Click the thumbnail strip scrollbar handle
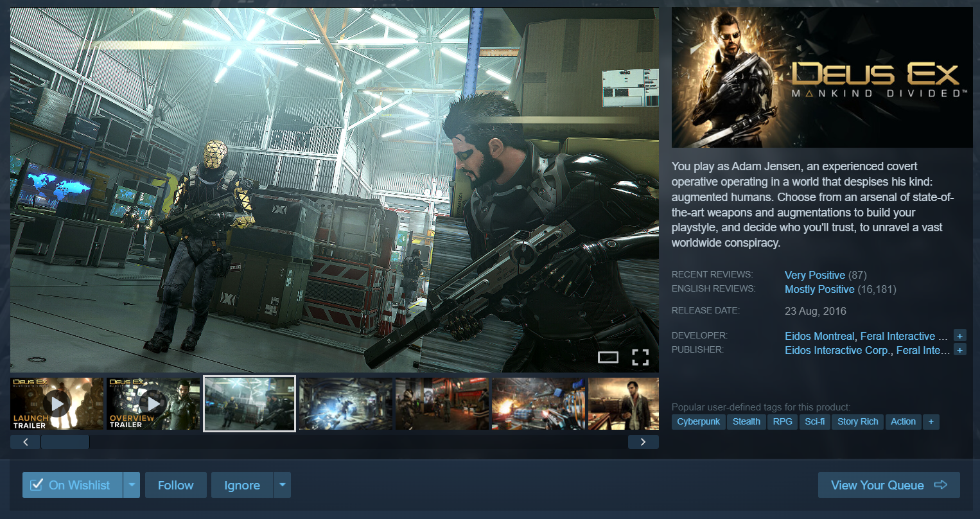 point(65,442)
